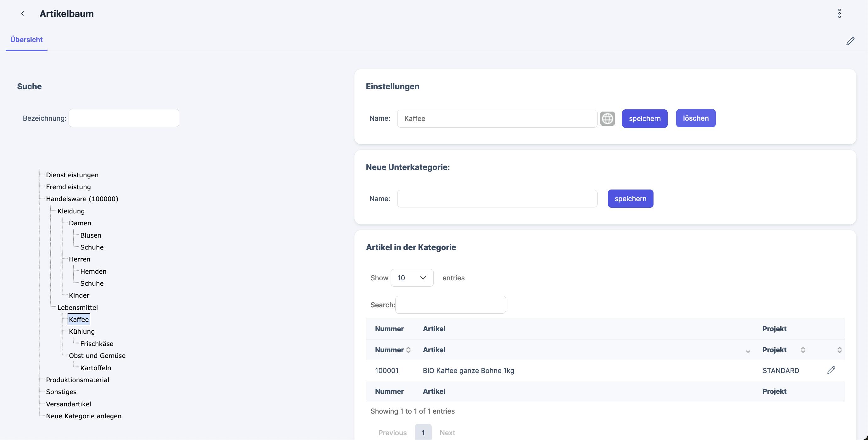Switch to the Übersicht tab

point(26,40)
